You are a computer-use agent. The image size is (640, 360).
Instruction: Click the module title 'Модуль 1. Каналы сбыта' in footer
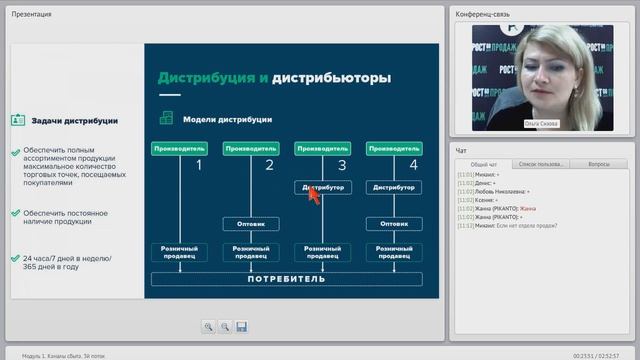tap(64, 356)
